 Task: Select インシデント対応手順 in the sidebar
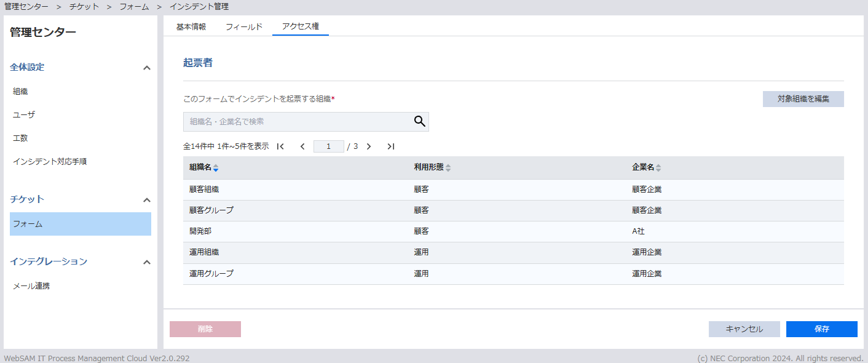click(x=50, y=161)
